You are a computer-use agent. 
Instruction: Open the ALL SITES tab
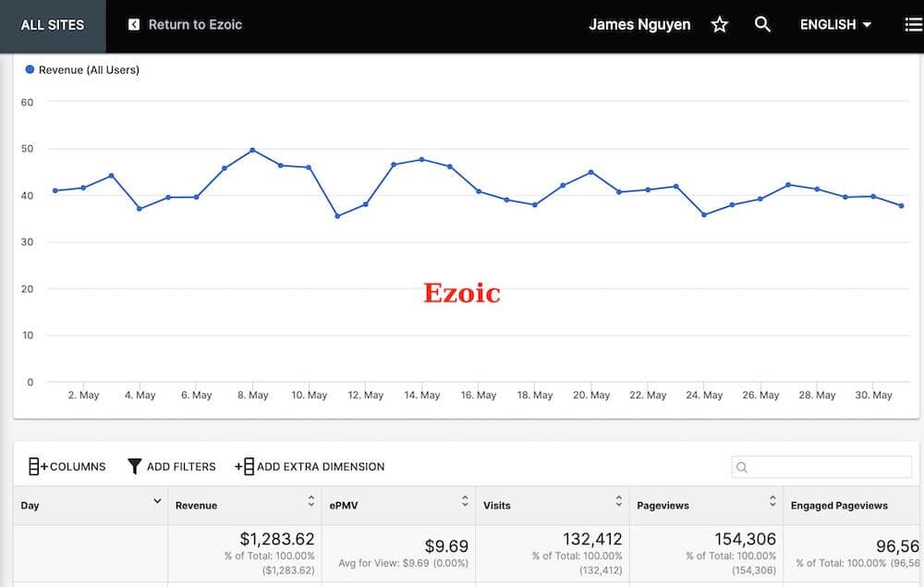coord(53,25)
